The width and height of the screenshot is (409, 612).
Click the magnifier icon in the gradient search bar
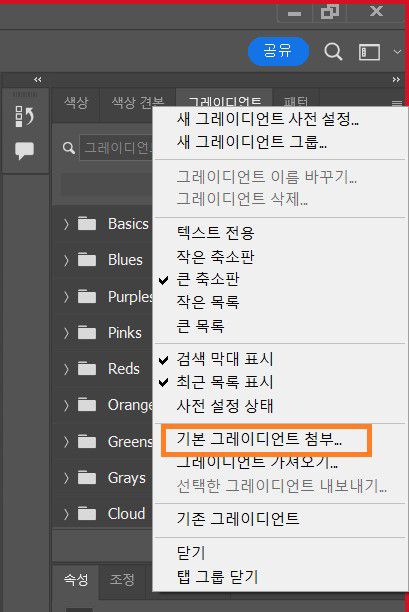pos(69,148)
